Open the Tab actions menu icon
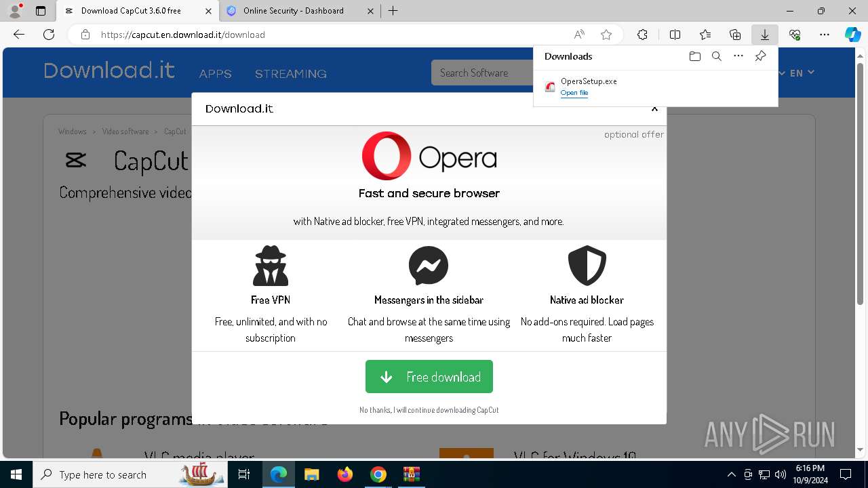868x488 pixels. point(41,11)
